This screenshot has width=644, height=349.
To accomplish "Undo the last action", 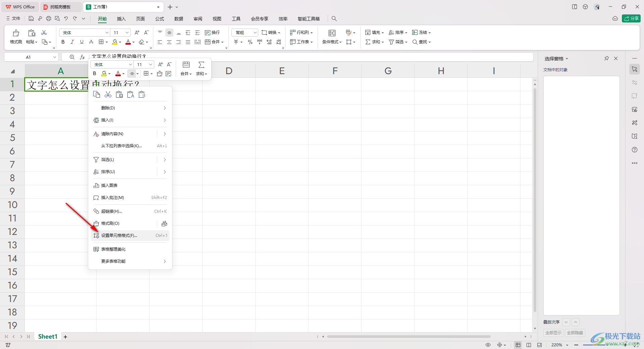I will tap(66, 18).
